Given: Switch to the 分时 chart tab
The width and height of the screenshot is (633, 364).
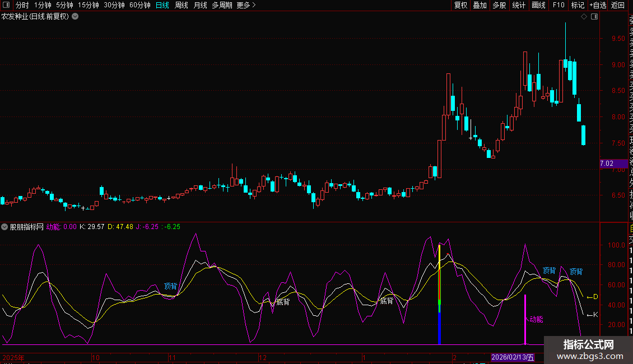Looking at the screenshot, I should pos(22,5).
